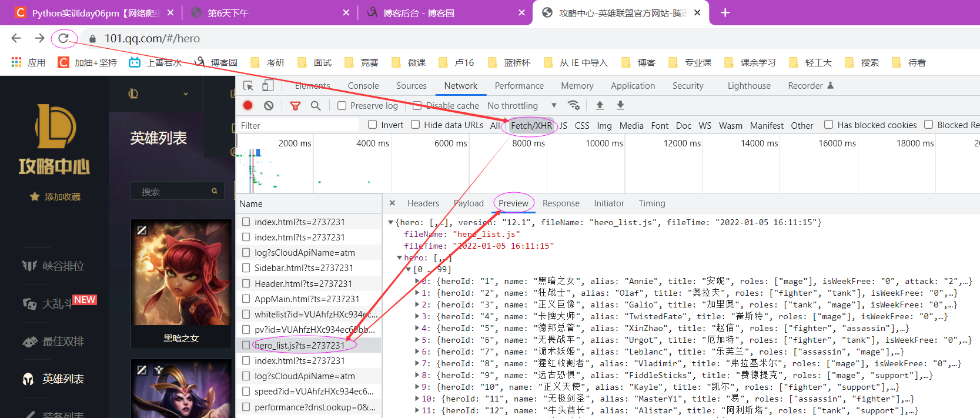Viewport: 980px width, 418px height.
Task: Stop recording network log red button
Action: click(247, 105)
